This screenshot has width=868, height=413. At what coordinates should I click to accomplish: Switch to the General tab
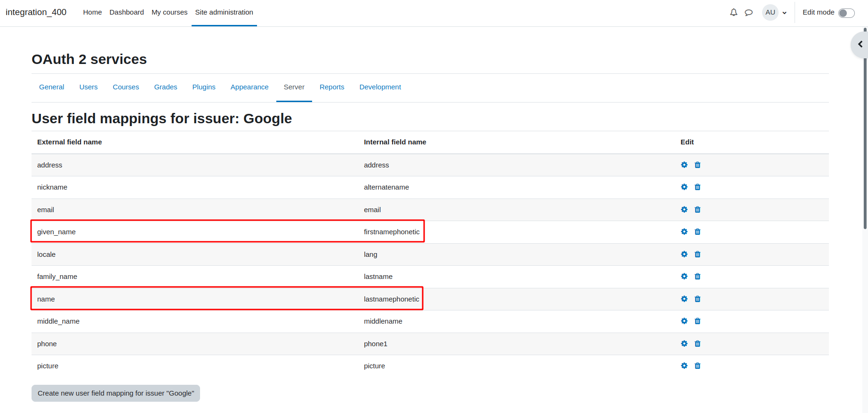pos(52,87)
